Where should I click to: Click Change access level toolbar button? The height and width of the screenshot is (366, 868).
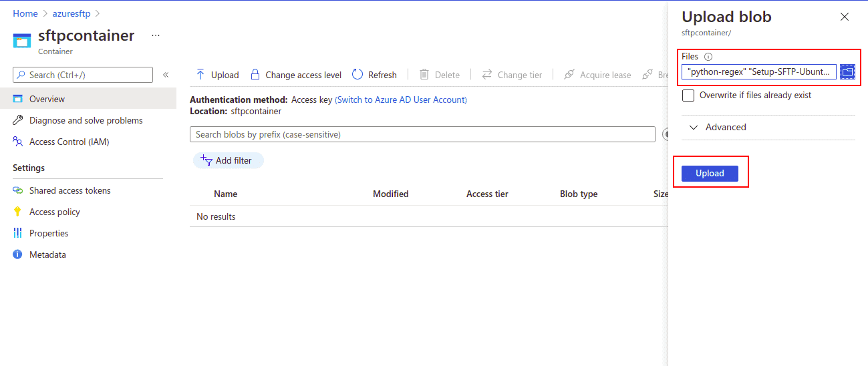[x=295, y=75]
